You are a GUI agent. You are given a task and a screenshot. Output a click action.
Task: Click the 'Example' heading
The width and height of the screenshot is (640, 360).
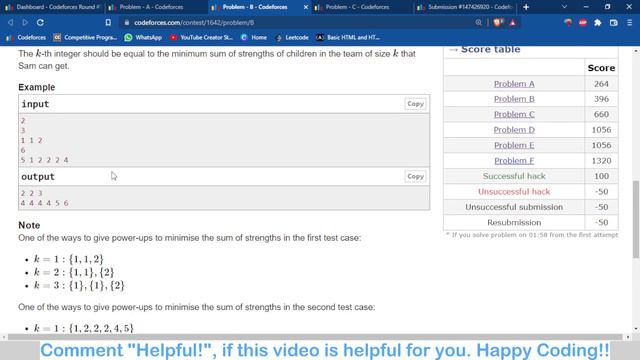[x=36, y=87]
